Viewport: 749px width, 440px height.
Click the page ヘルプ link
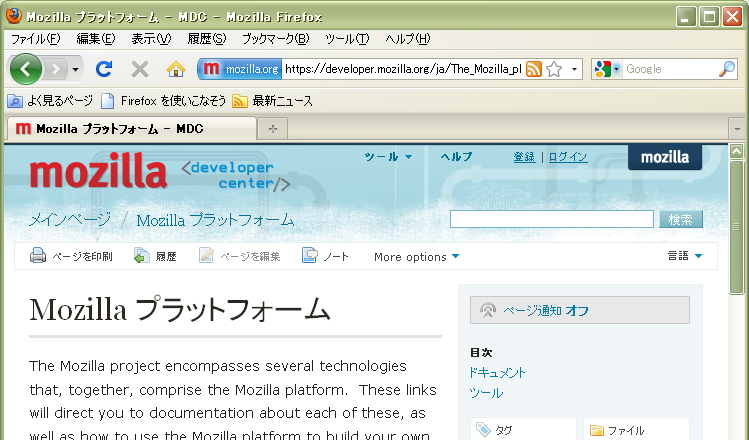[x=456, y=157]
